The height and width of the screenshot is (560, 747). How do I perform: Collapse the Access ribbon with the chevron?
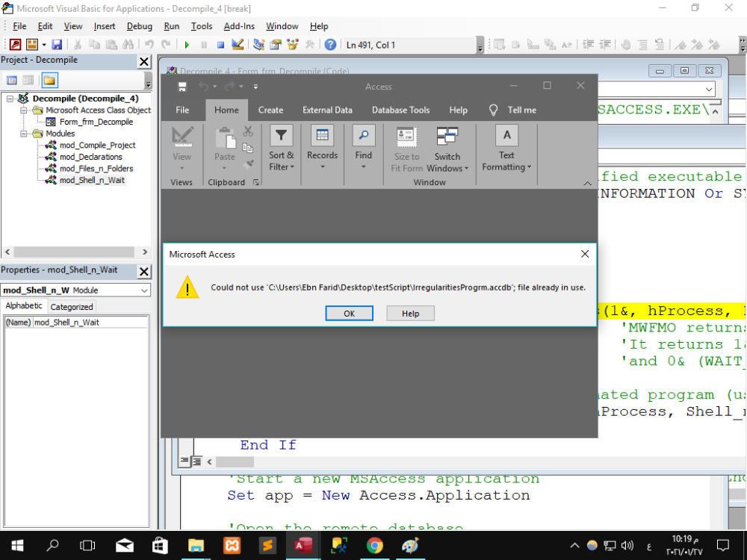tap(587, 184)
